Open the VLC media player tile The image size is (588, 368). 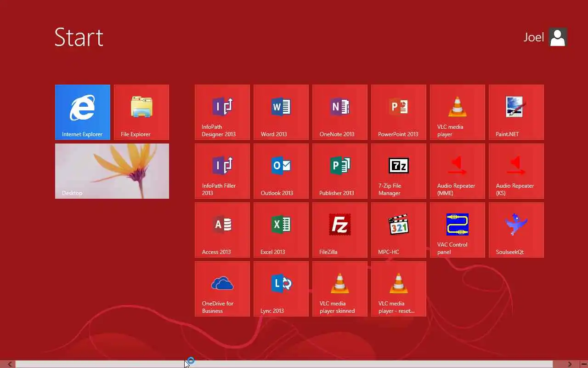click(458, 112)
